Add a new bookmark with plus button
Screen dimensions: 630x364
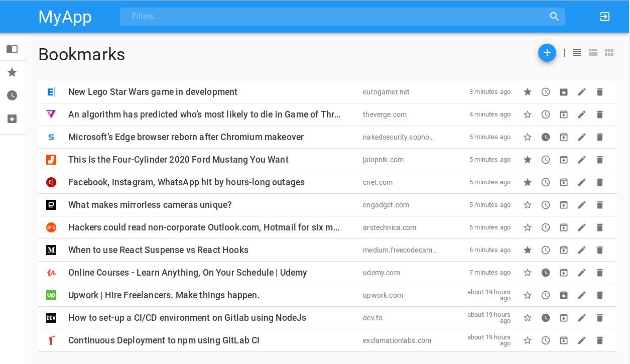click(547, 53)
